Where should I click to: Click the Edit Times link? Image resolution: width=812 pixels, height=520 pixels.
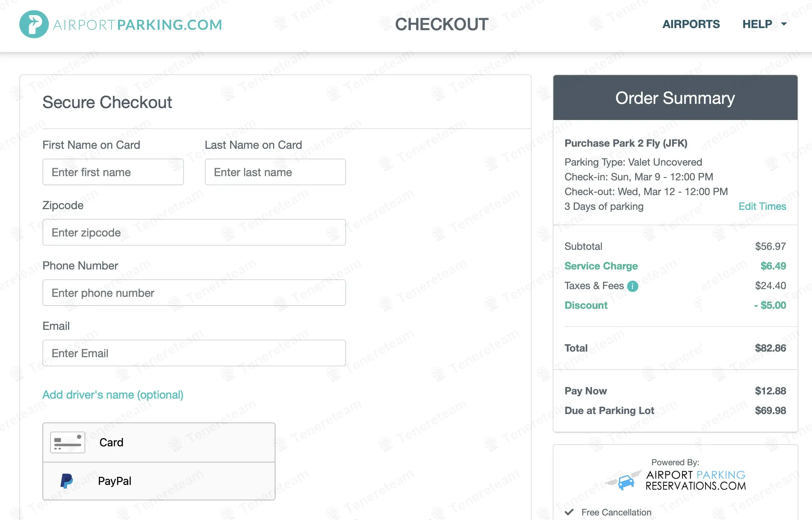point(762,206)
